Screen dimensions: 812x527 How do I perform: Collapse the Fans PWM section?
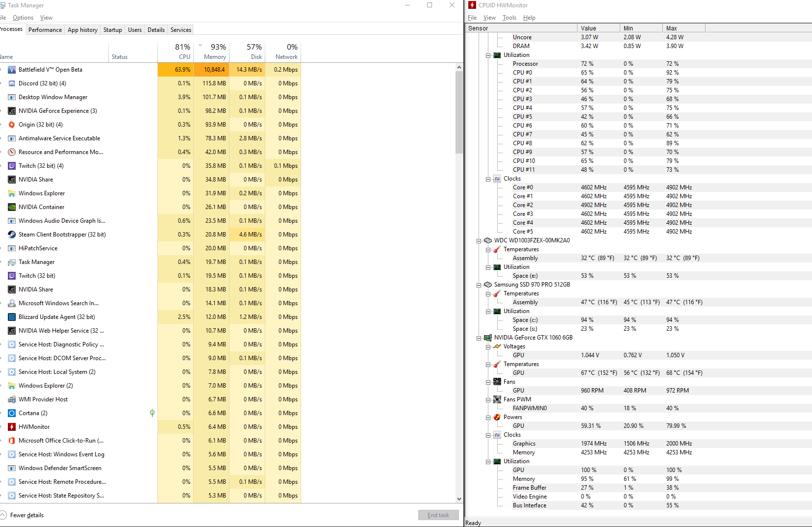pos(488,400)
